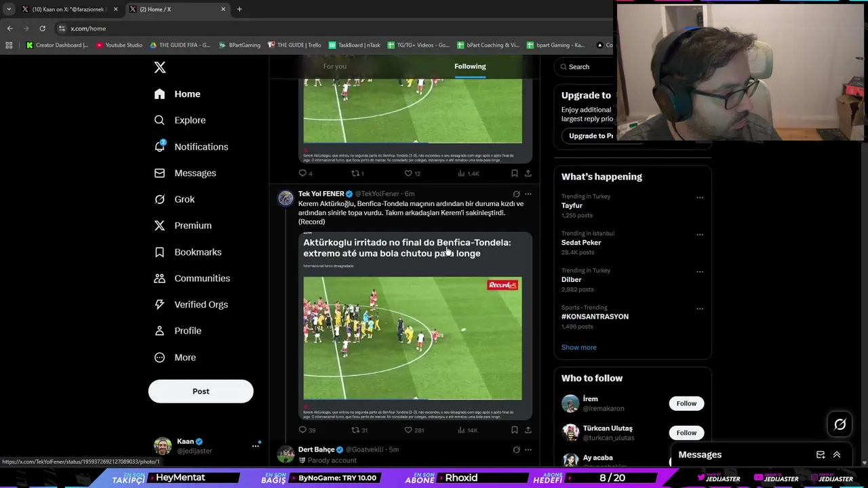
Task: Switch to Kaan on X browser tab
Action: click(70, 9)
